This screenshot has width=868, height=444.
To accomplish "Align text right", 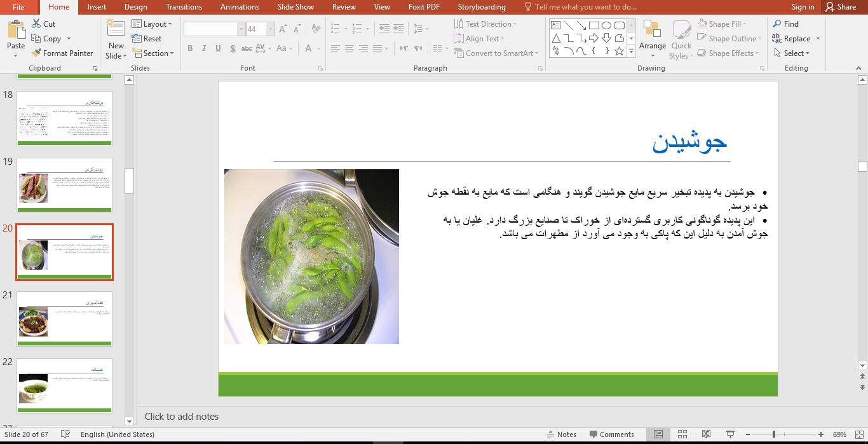I will [363, 48].
